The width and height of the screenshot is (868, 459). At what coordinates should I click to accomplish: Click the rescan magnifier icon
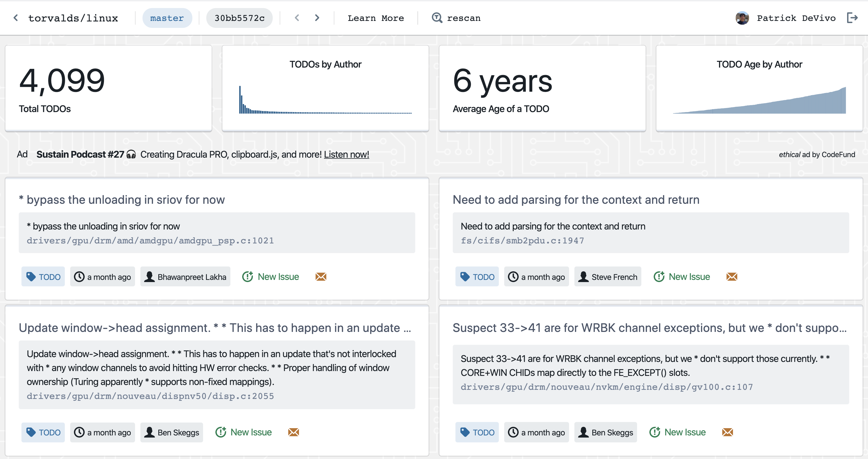[x=437, y=18]
